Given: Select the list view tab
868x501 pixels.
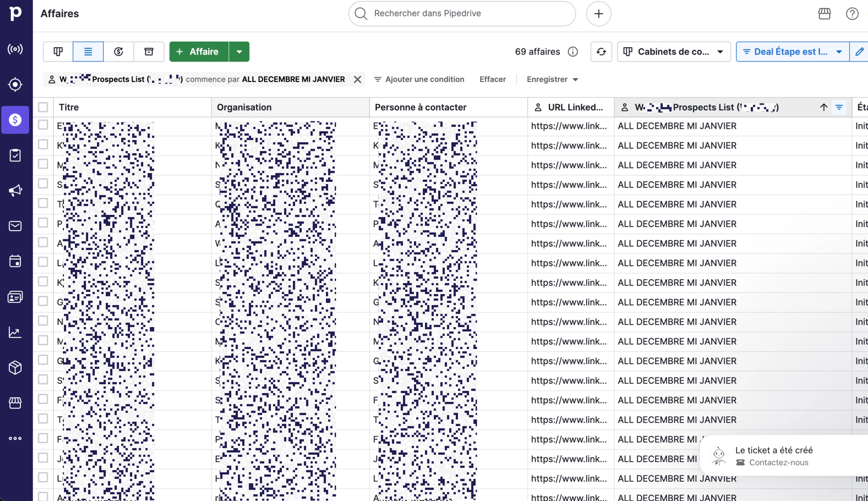Looking at the screenshot, I should click(88, 52).
